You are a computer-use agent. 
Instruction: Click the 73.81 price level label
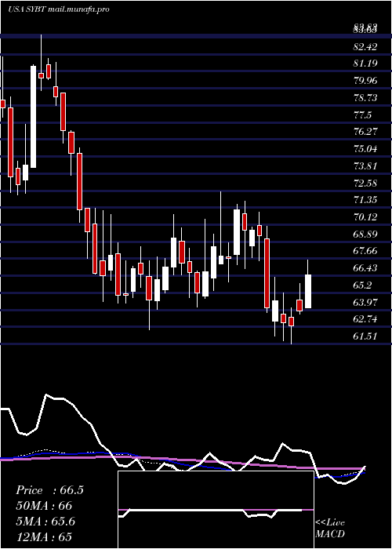click(x=365, y=166)
